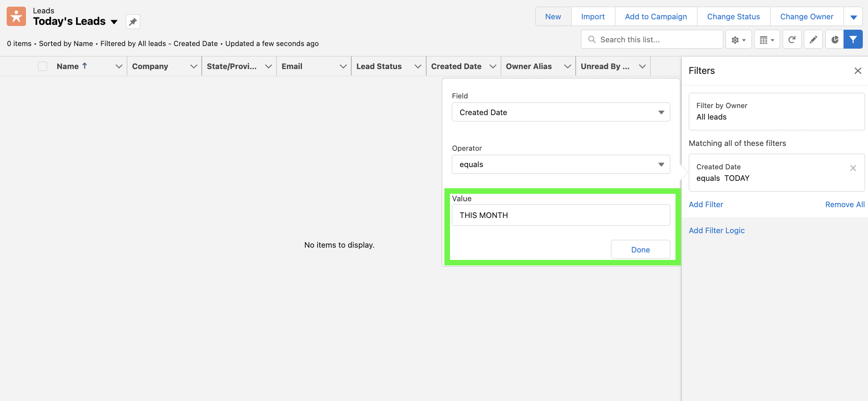Select all rows checkbox in header
This screenshot has height=401, width=868.
click(x=42, y=66)
